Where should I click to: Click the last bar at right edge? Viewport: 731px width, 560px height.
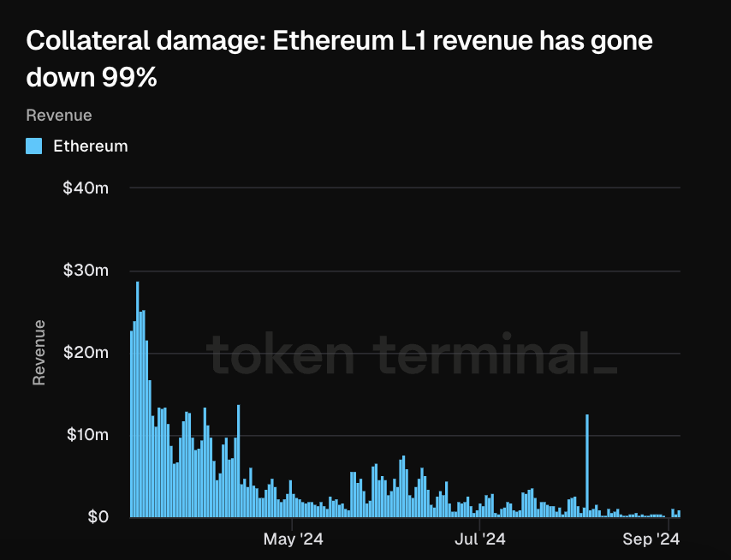tap(679, 514)
